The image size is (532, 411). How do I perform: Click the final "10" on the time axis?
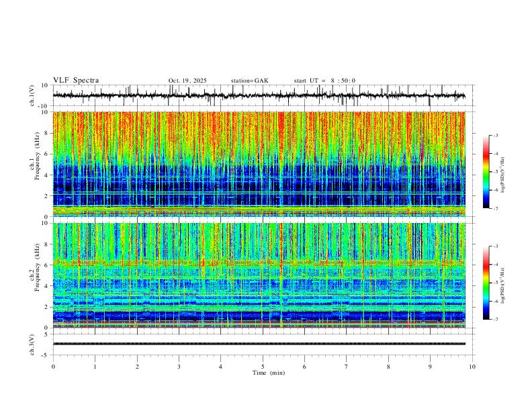click(x=472, y=367)
